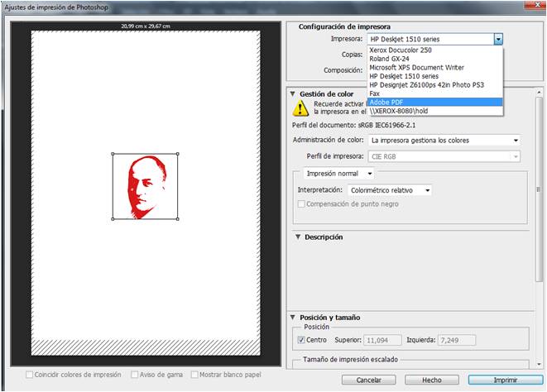This screenshot has height=392, width=547.
Task: Click the Imprimir button
Action: click(x=498, y=380)
